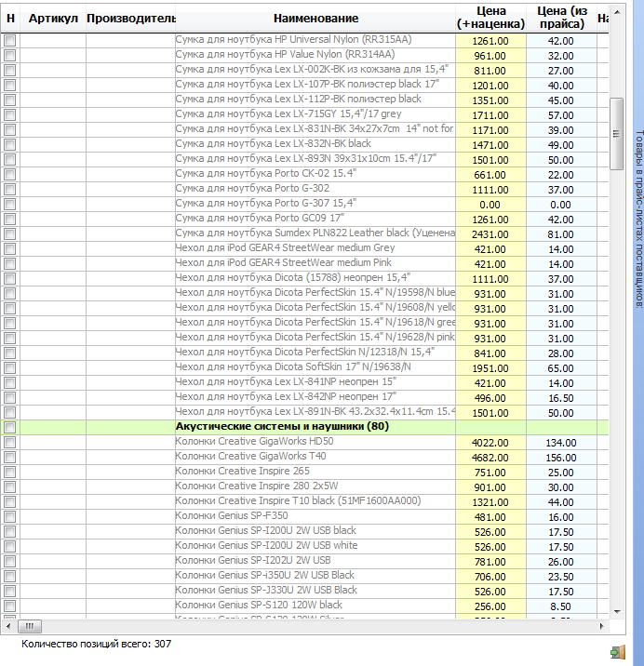Select row Чехол для iPod GEAR4 StreetWear medium Pink
This screenshot has height=666, width=644.
click(x=315, y=263)
